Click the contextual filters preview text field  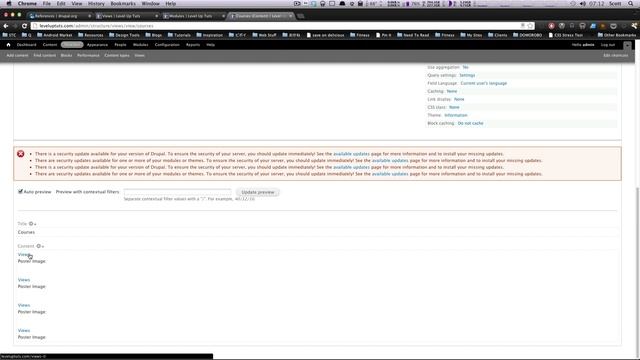[178, 192]
